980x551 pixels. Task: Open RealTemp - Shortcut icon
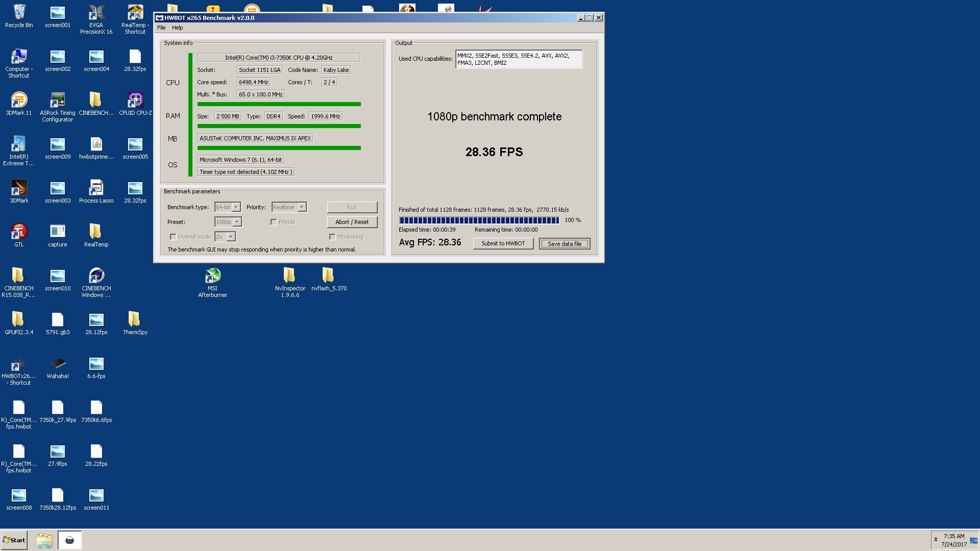(x=135, y=19)
